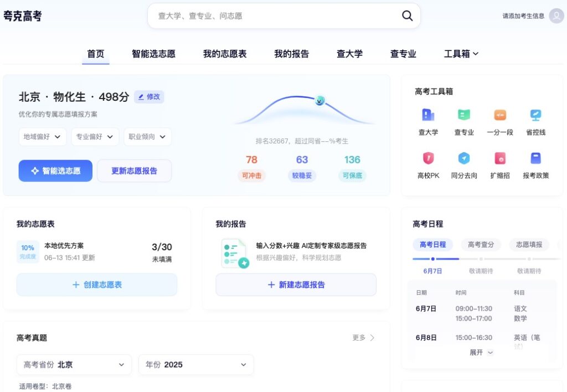The height and width of the screenshot is (392, 567).
Task: Click the 78 可冲击 count
Action: pos(251,167)
